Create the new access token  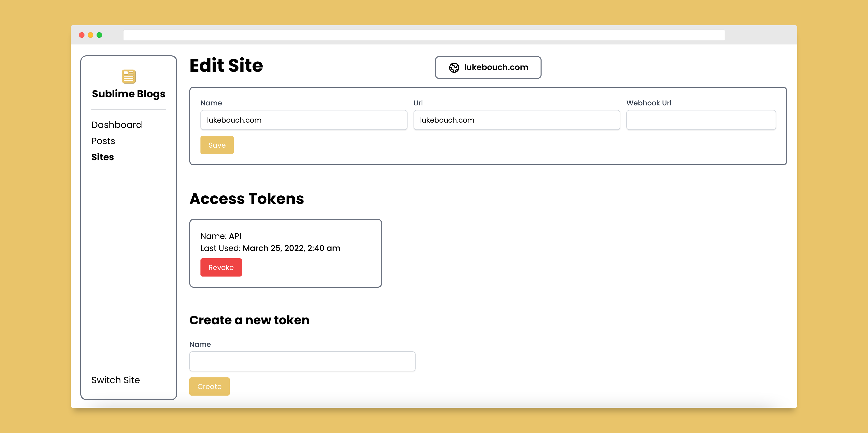tap(209, 386)
